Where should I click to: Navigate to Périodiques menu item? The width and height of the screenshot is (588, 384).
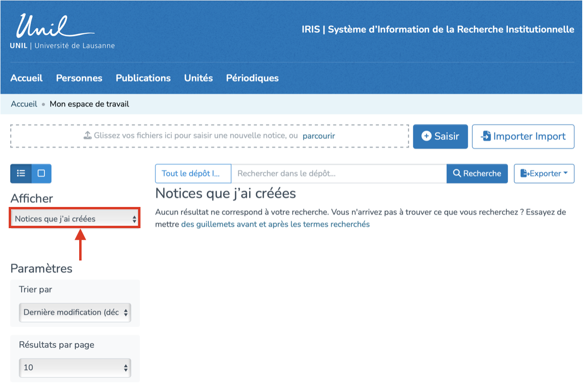click(x=252, y=78)
